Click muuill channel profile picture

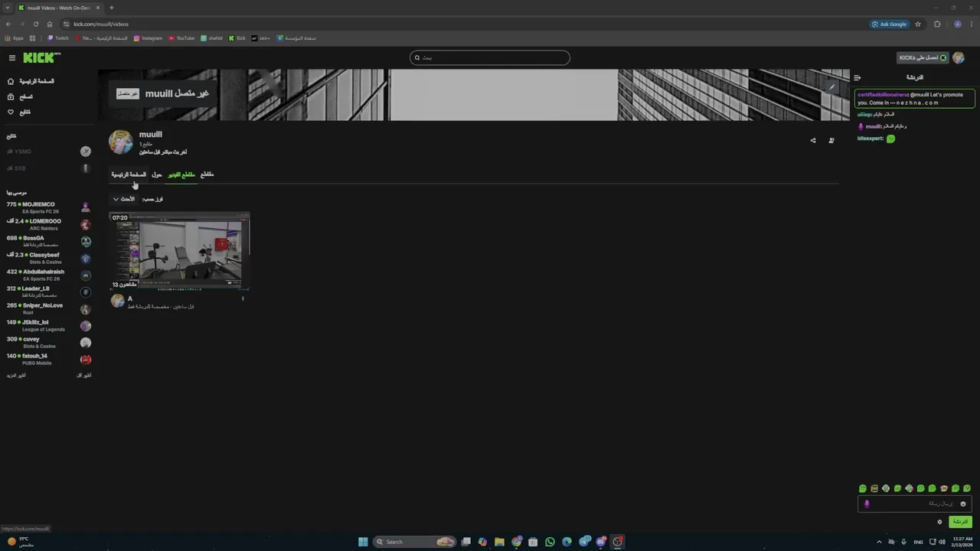120,142
